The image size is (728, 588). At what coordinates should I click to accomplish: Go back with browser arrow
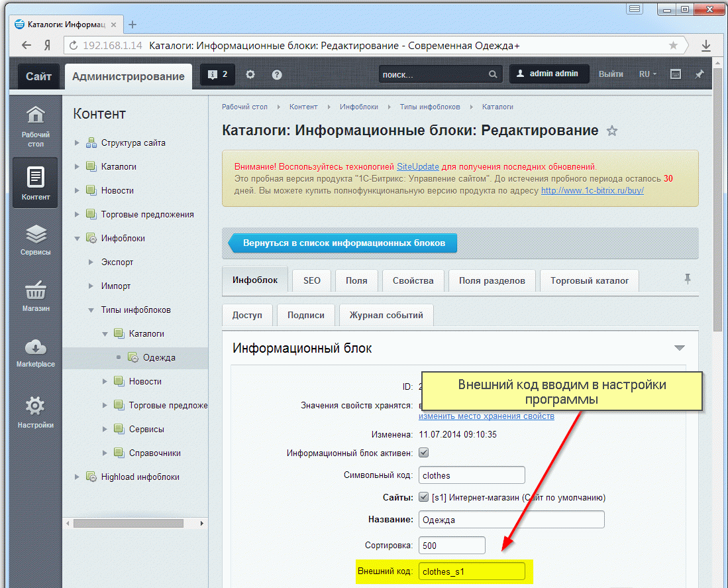tap(26, 45)
